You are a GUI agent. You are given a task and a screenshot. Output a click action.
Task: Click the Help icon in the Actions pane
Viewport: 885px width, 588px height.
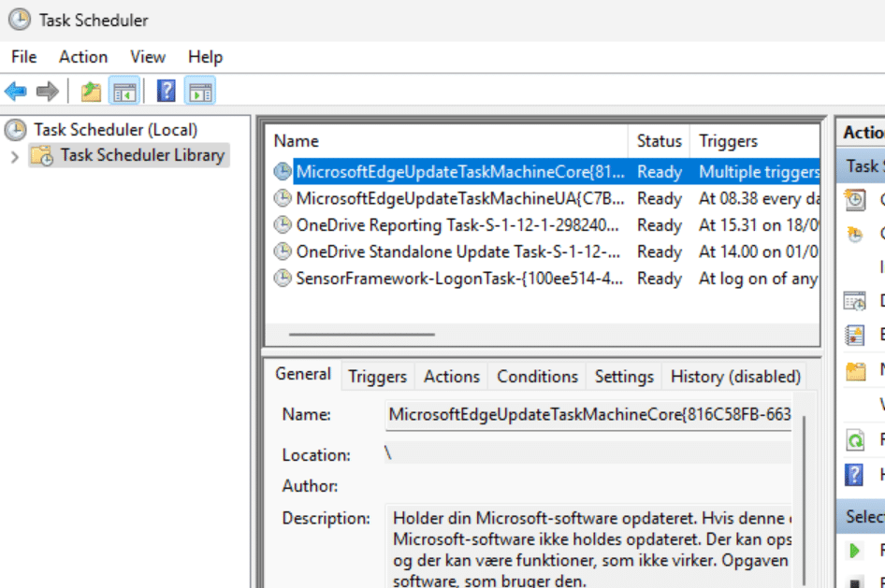click(854, 475)
